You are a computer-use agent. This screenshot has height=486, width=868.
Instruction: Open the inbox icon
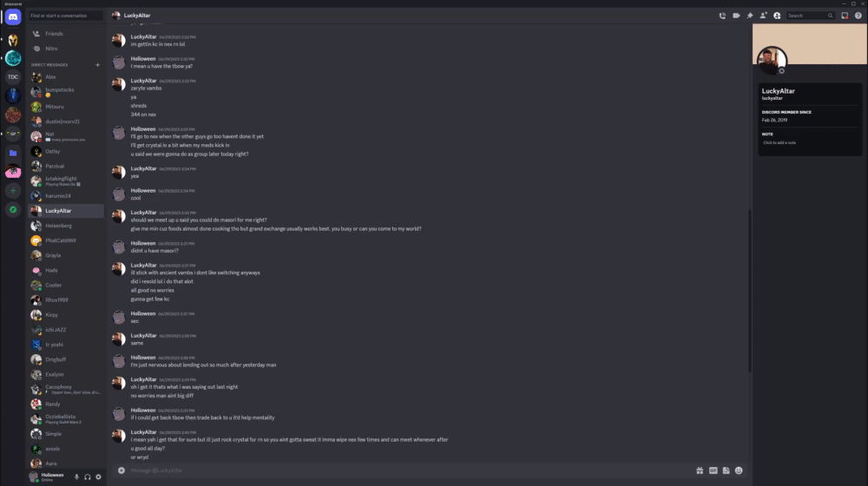pyautogui.click(x=845, y=16)
